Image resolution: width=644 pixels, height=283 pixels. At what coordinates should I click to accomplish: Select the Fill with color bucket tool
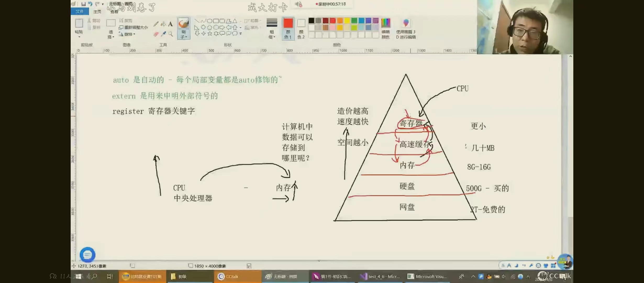coord(163,24)
